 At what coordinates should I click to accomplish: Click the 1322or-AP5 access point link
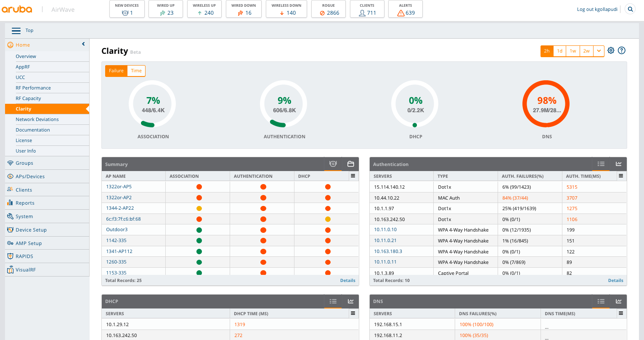(119, 187)
